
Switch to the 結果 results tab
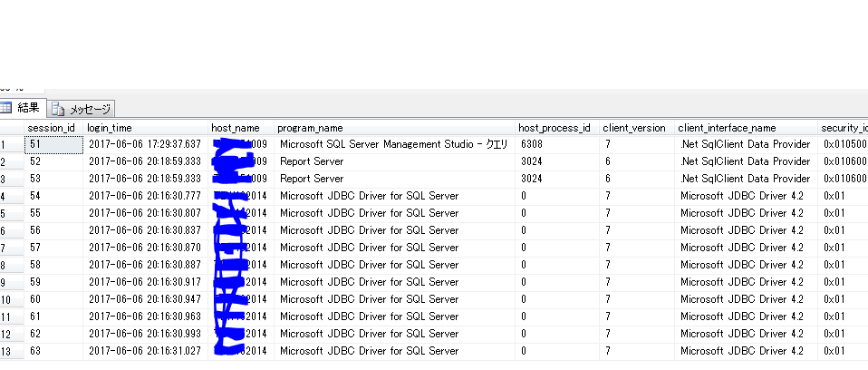22,108
